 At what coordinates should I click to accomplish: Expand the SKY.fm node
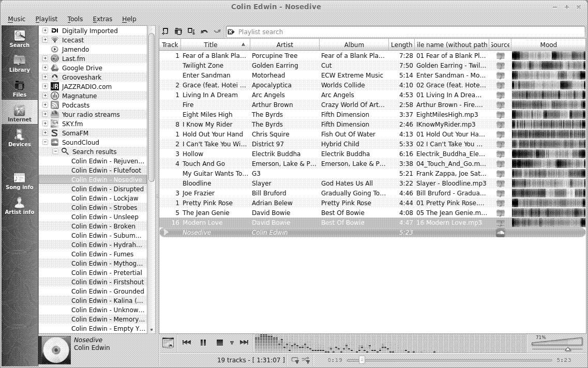click(45, 124)
